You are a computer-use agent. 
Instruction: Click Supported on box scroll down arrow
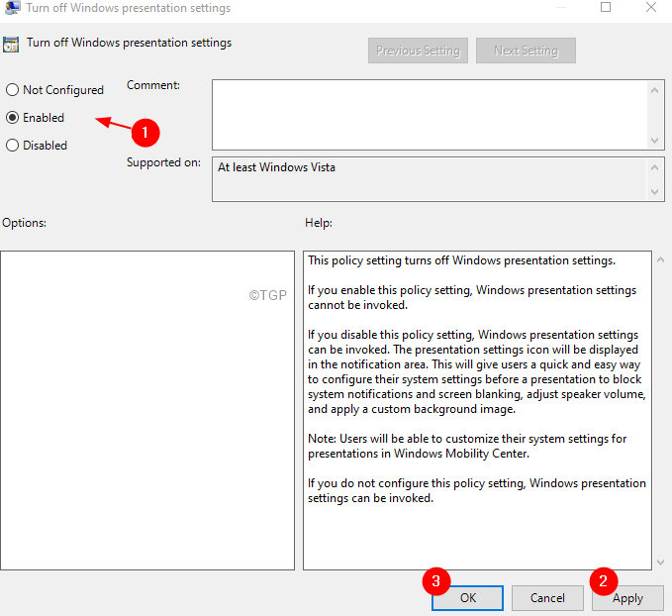(x=654, y=192)
